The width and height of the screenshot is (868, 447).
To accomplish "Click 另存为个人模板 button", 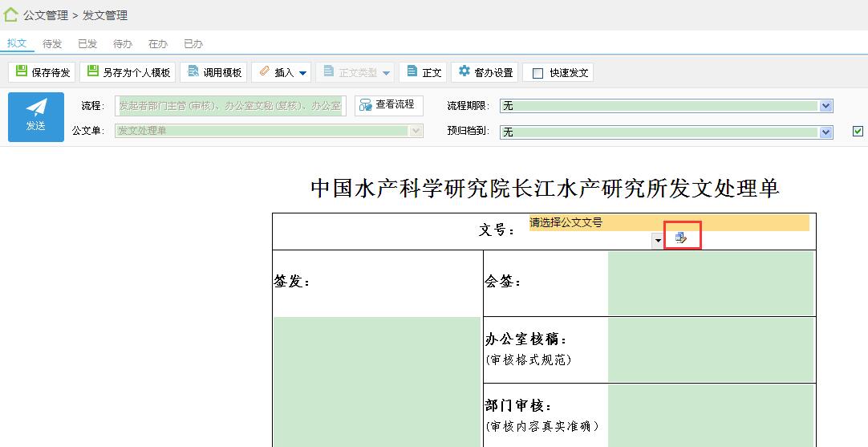I will [128, 72].
